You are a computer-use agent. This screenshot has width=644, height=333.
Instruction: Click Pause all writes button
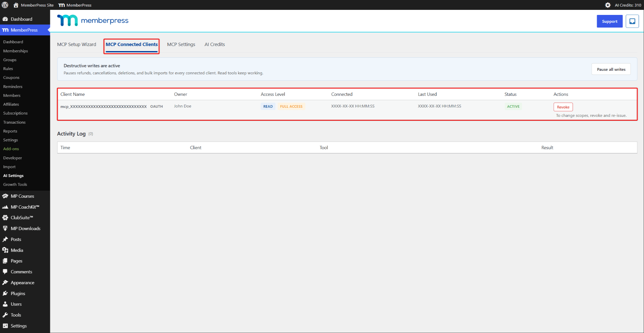pos(611,69)
